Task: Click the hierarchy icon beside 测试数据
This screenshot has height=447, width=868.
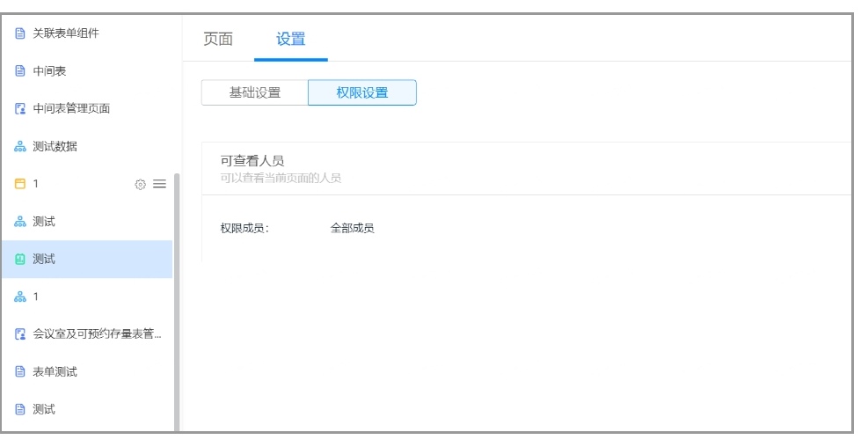Action: coord(20,146)
